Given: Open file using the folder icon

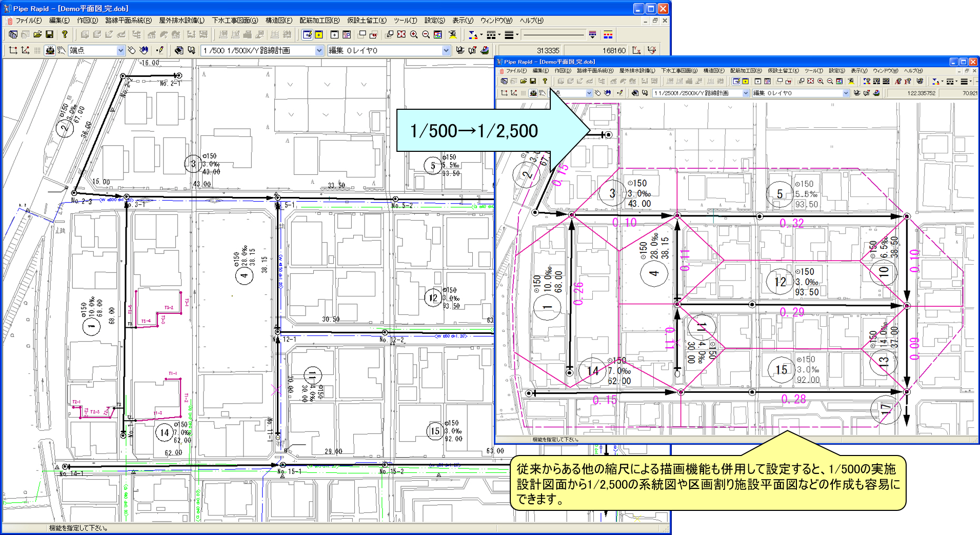Looking at the screenshot, I should 37,34.
